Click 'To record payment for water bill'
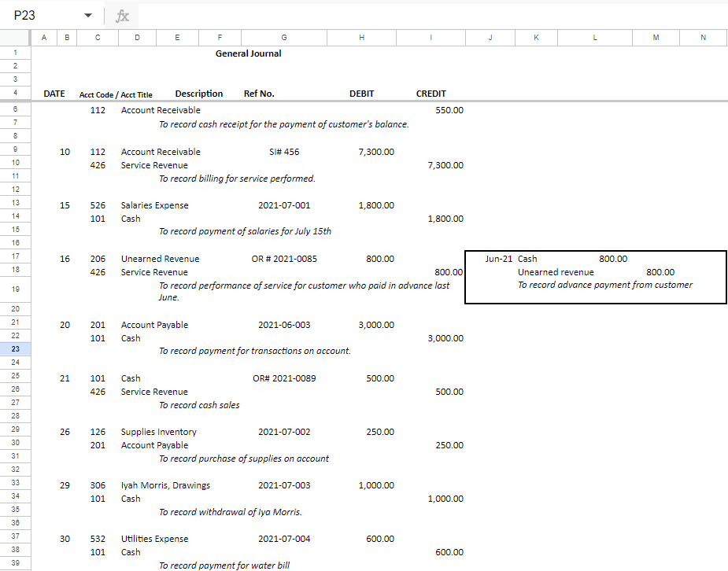 (x=224, y=565)
